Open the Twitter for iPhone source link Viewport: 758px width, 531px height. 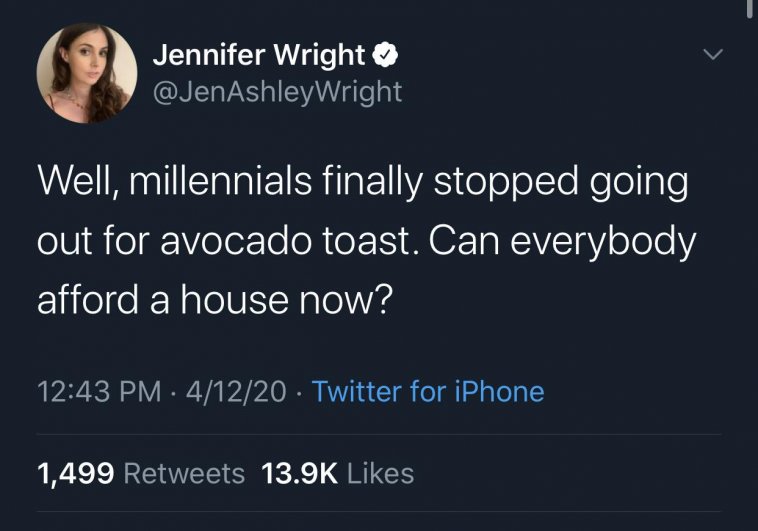[x=428, y=391]
